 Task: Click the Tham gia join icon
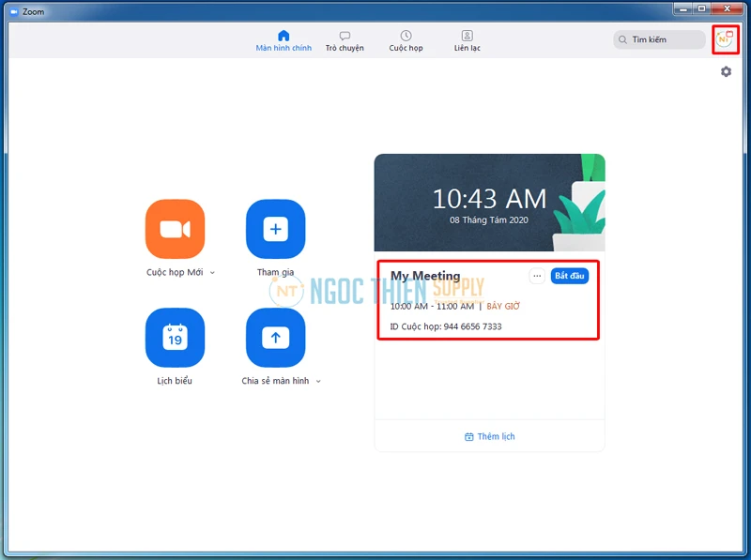275,229
